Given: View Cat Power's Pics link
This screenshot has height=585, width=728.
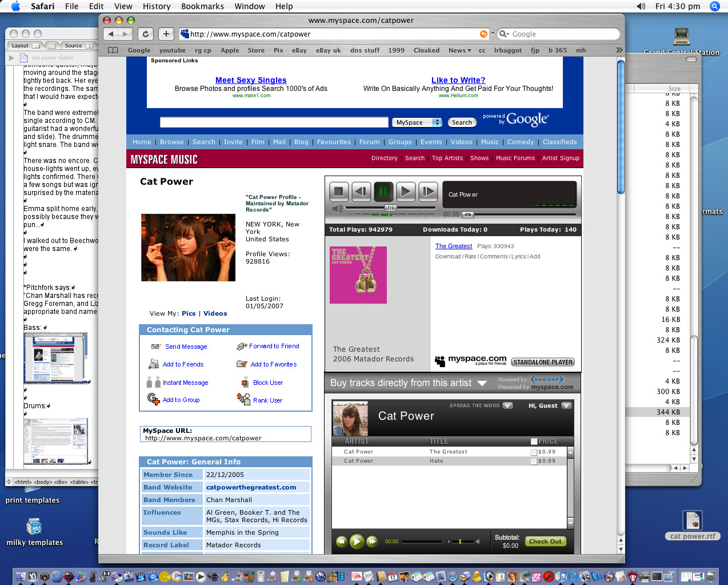Looking at the screenshot, I should [189, 313].
